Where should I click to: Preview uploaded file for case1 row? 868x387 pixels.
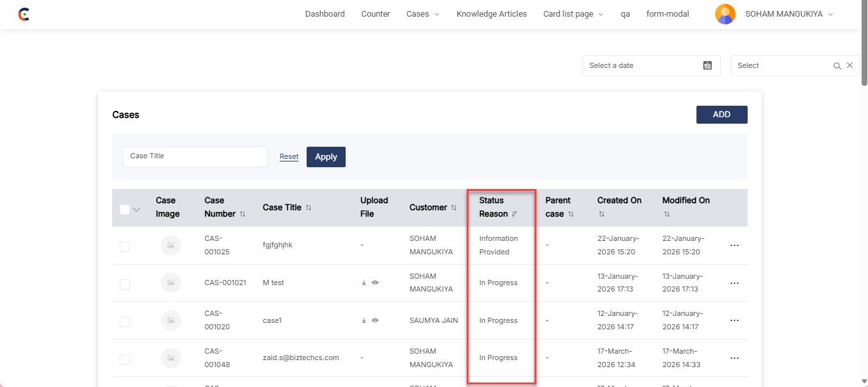tap(375, 320)
